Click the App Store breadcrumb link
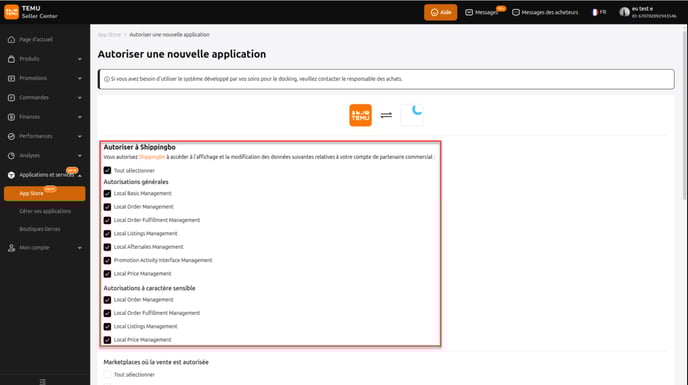This screenshot has width=688, height=385. tap(109, 35)
